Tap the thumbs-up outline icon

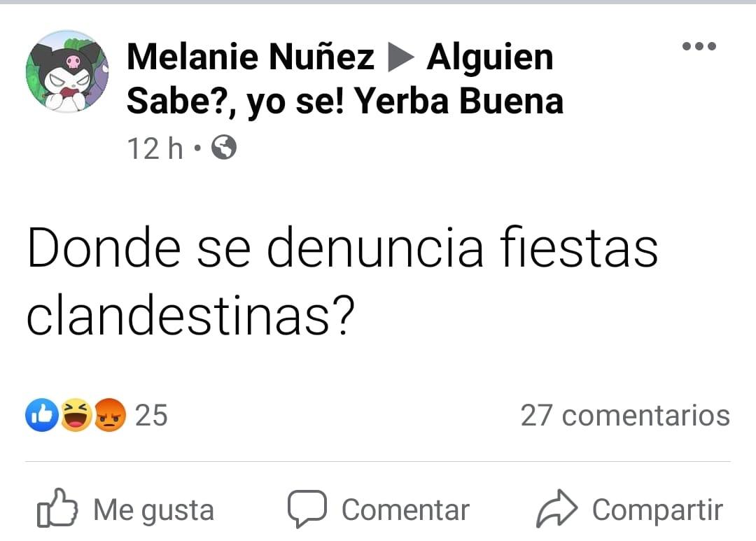pos(57,508)
